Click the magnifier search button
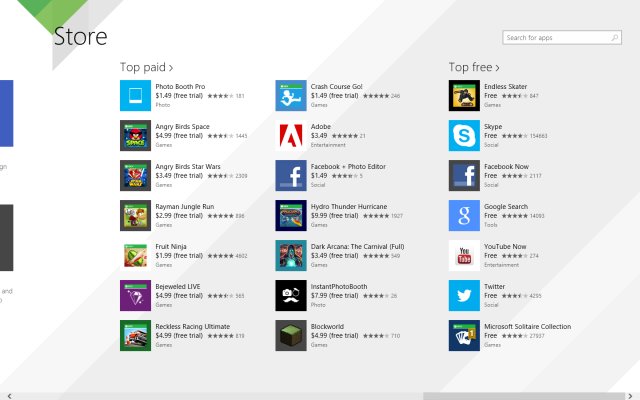The height and width of the screenshot is (400, 640). point(613,38)
